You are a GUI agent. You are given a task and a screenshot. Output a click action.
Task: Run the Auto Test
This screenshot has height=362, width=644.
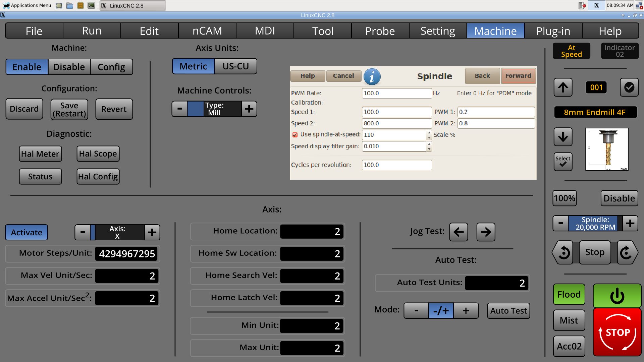(x=508, y=311)
